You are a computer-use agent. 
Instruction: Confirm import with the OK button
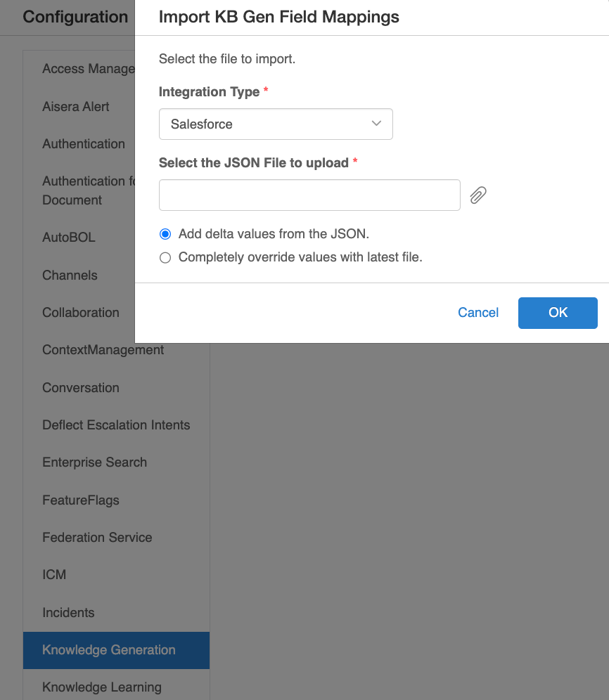click(x=558, y=313)
